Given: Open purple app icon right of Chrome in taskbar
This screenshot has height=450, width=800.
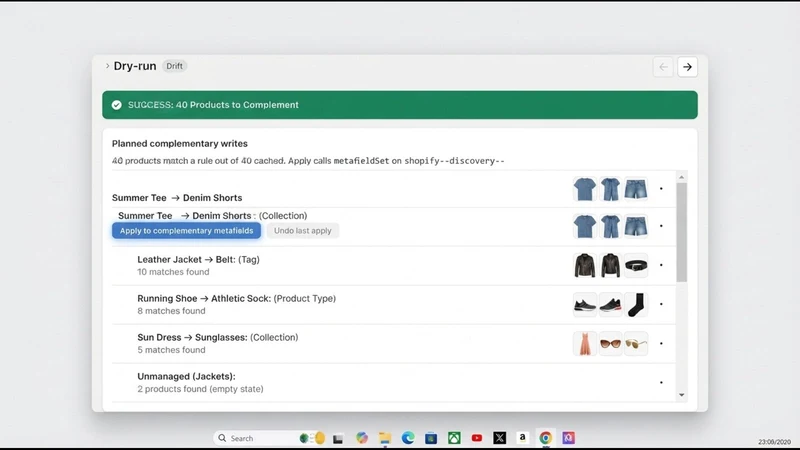Looking at the screenshot, I should (568, 438).
